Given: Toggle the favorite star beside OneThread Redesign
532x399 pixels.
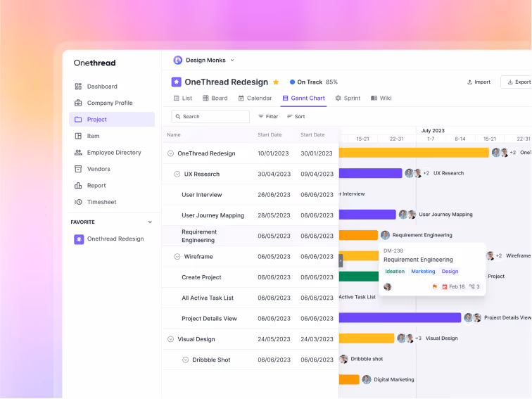Looking at the screenshot, I should click(276, 82).
